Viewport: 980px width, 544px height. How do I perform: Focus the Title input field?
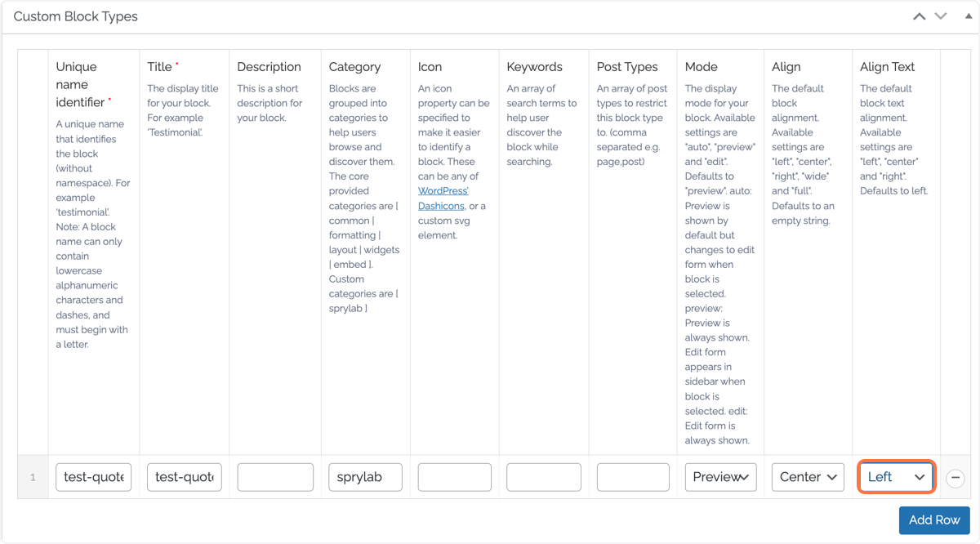[x=185, y=477]
